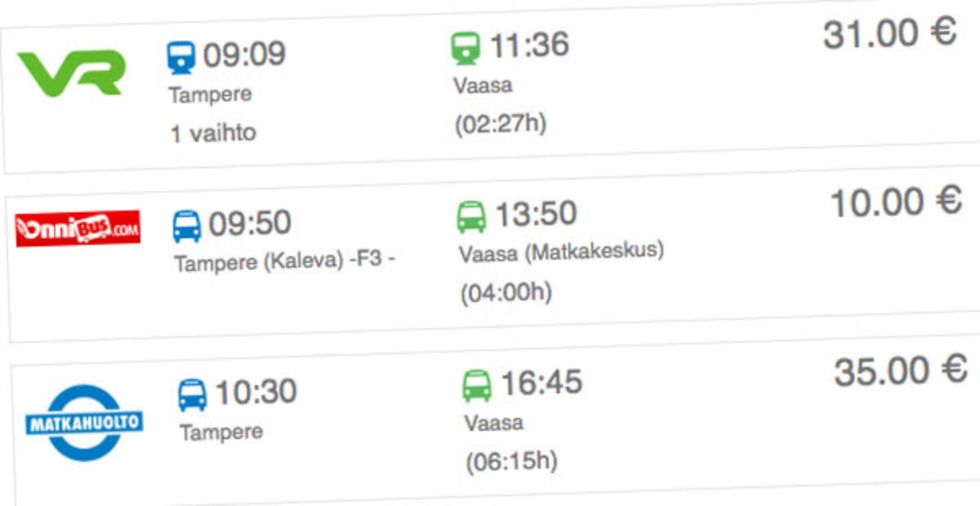The image size is (980, 506).
Task: Open the '1 vaihto' transfer details
Action: [x=212, y=133]
